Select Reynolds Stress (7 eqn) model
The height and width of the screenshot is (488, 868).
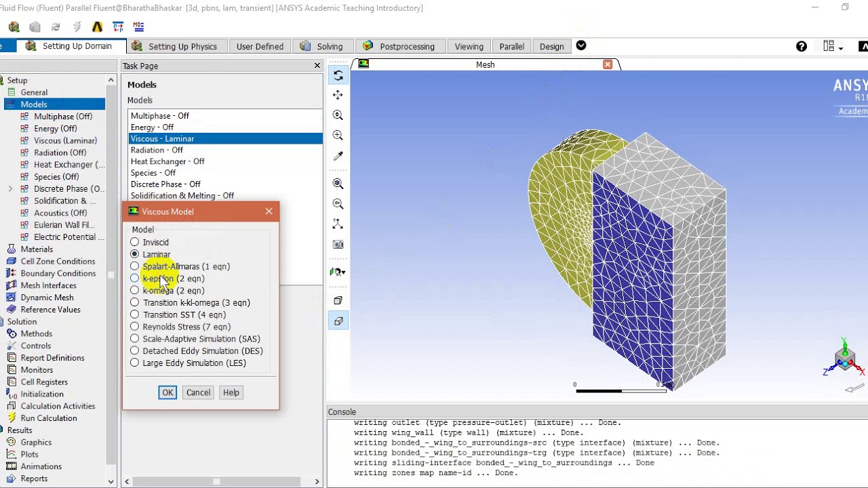coord(135,327)
